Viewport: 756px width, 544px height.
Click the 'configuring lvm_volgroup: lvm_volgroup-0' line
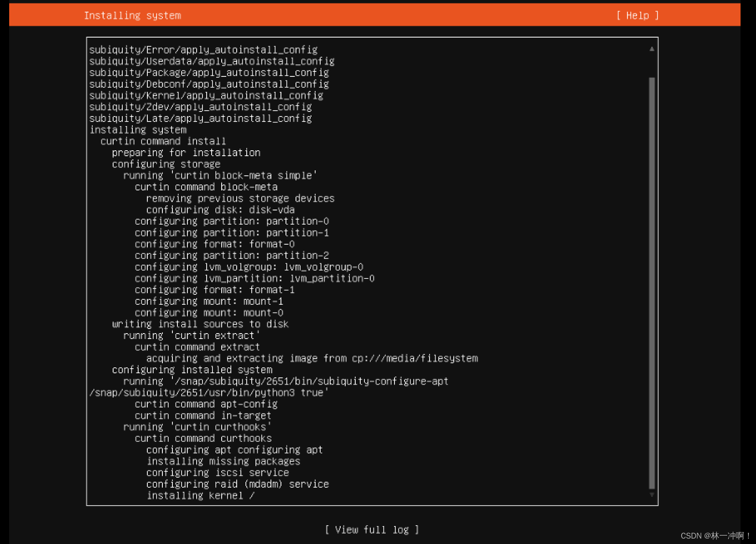point(249,267)
